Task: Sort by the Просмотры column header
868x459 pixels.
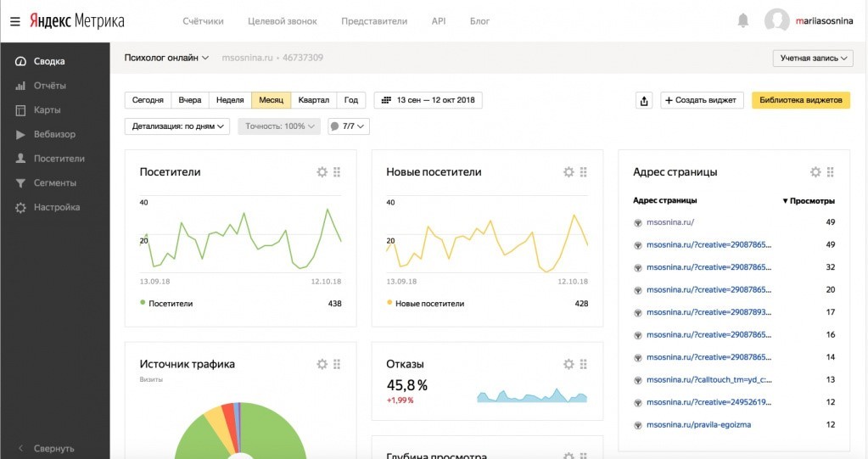Action: point(809,201)
